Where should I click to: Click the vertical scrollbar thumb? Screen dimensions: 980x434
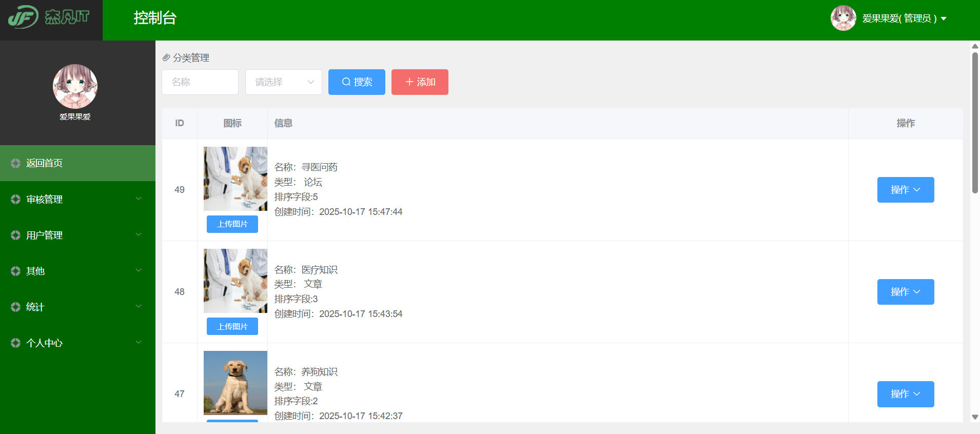click(x=975, y=123)
